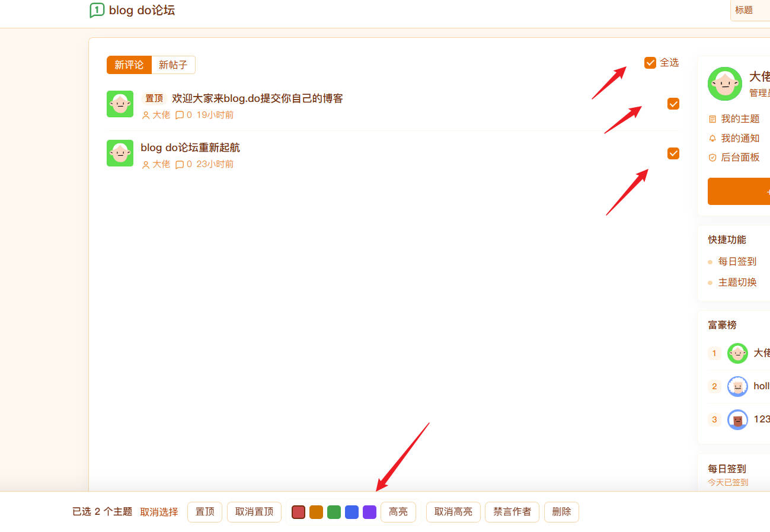Switch to the 新帖子 tab
Viewport: 770px width, 532px height.
(173, 65)
